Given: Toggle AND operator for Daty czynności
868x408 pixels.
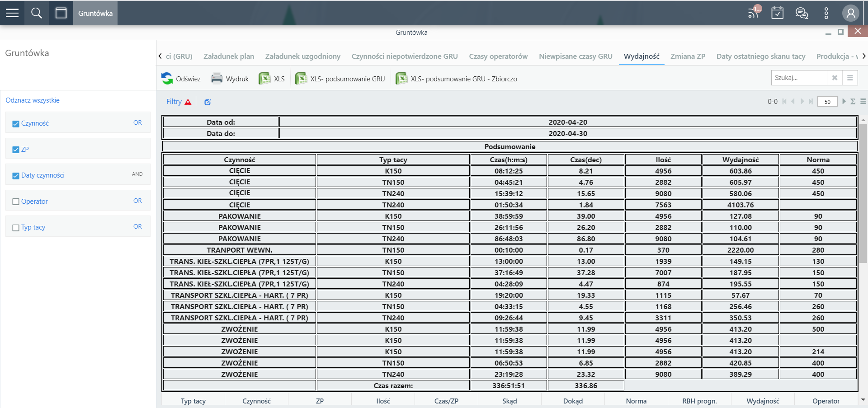Looking at the screenshot, I should click(137, 174).
